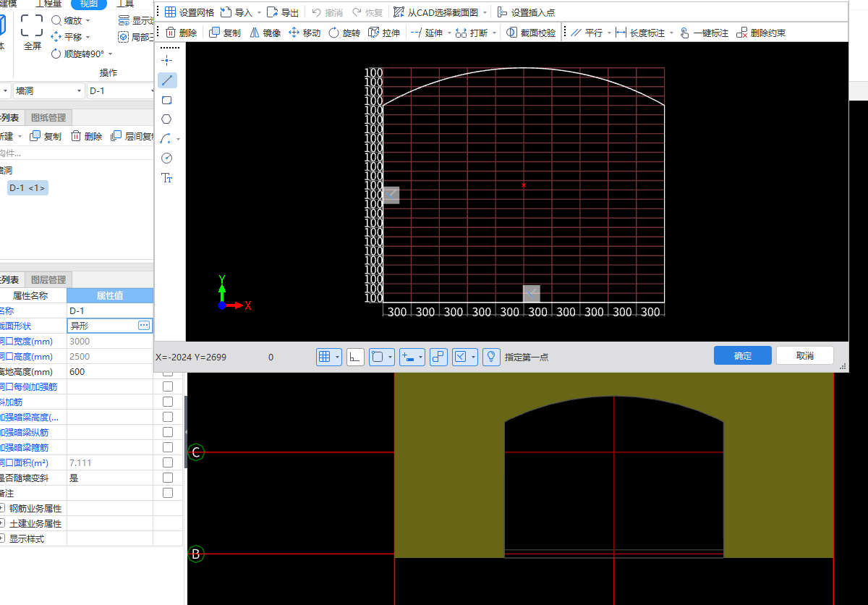Click the 设置插入点 tool
Viewport: 868px width, 605px height.
click(x=527, y=12)
